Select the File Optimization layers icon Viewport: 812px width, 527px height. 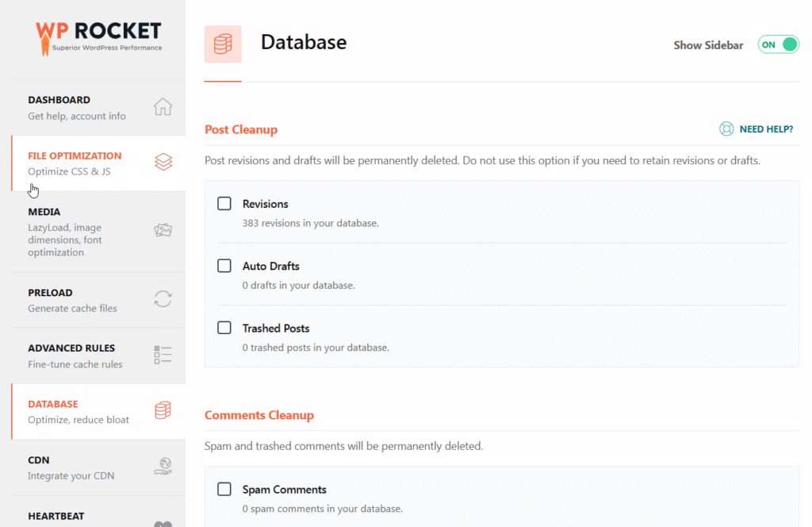163,163
